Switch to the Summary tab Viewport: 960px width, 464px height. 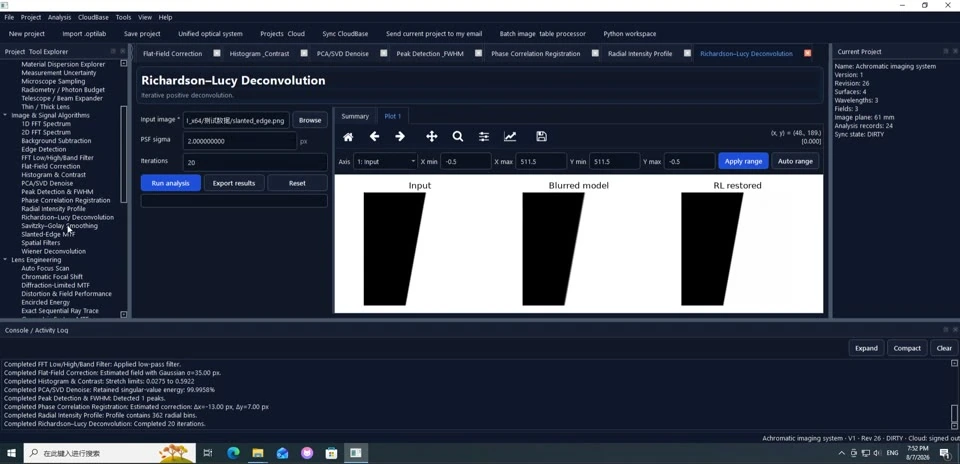tap(355, 116)
